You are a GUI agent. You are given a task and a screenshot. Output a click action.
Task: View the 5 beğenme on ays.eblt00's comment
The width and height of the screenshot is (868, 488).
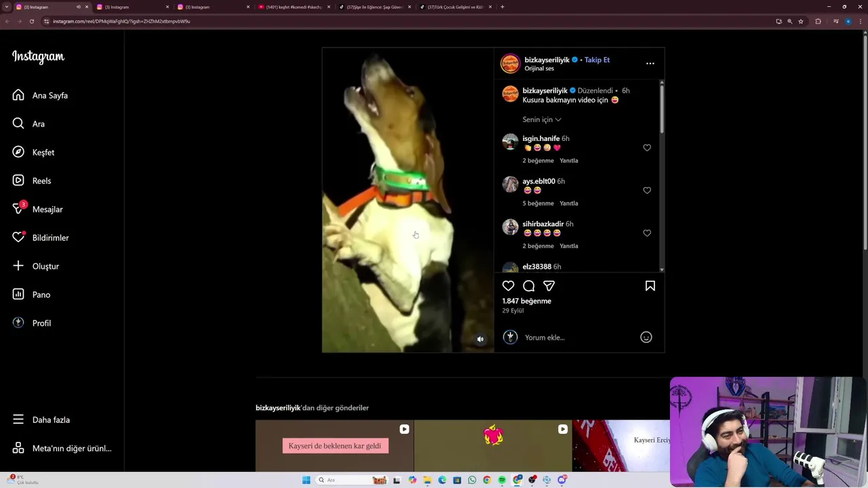(538, 203)
